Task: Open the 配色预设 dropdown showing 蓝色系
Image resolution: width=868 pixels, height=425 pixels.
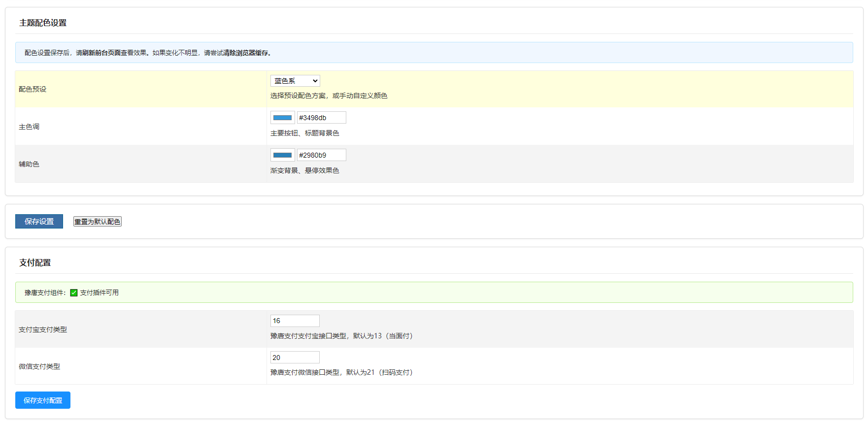Action: (x=295, y=81)
